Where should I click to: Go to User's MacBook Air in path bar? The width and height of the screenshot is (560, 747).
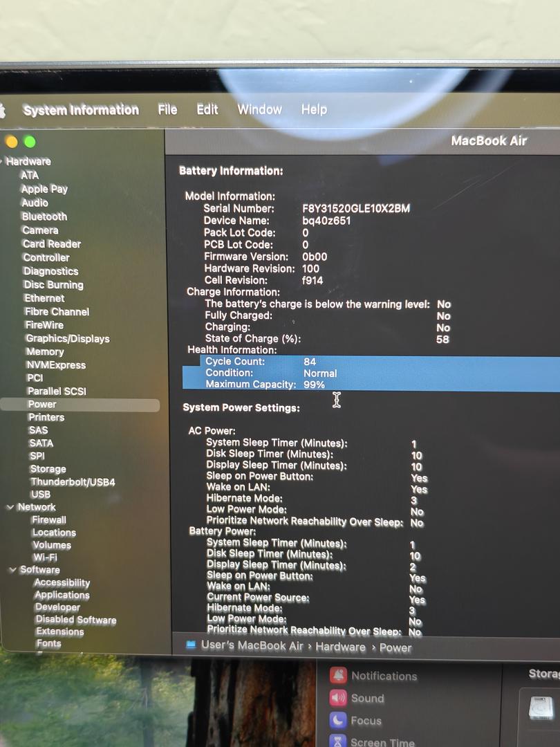click(245, 645)
